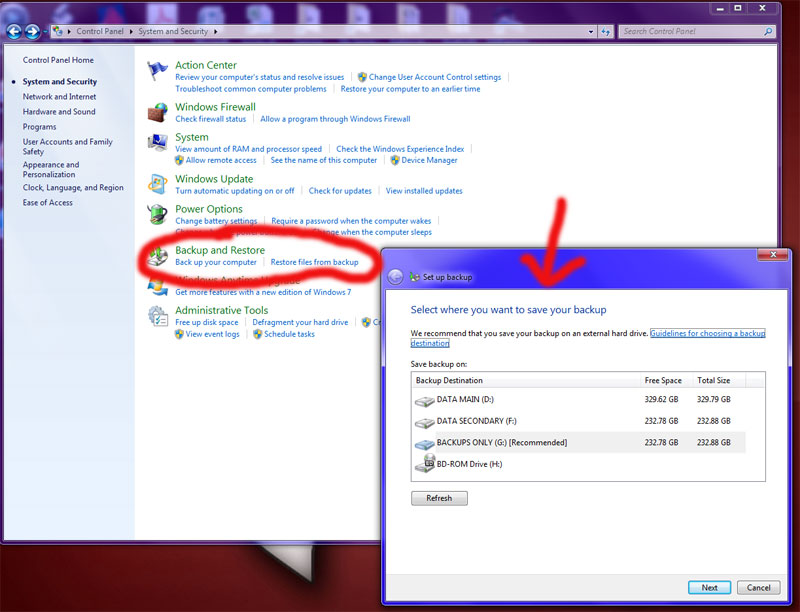Image resolution: width=800 pixels, height=612 pixels.
Task: Click the Action Center flag icon
Action: pyautogui.click(x=157, y=70)
